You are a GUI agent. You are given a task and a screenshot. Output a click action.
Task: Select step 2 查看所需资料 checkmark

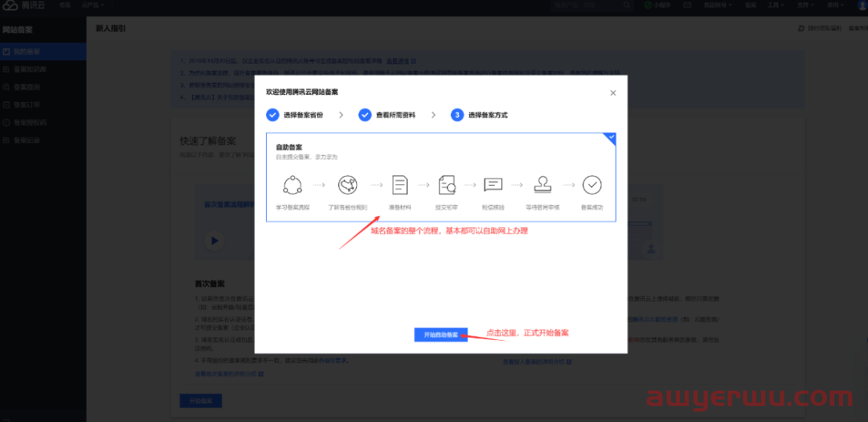[x=364, y=115]
